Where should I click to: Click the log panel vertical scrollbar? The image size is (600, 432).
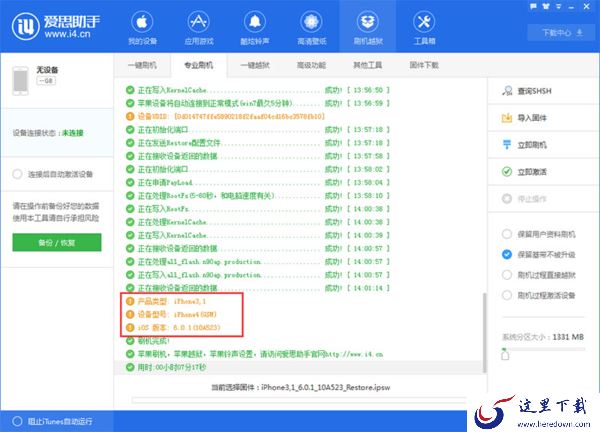(x=485, y=332)
